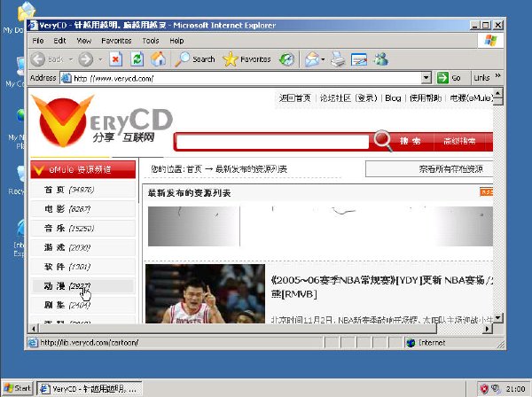The width and height of the screenshot is (532, 397).
Task: Click the 返回首页 link
Action: pyautogui.click(x=294, y=98)
